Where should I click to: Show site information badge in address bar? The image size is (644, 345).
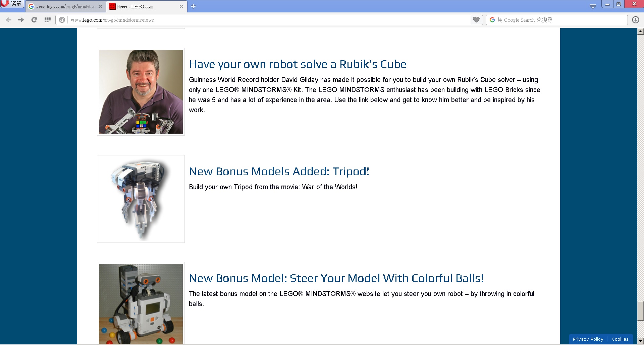62,20
